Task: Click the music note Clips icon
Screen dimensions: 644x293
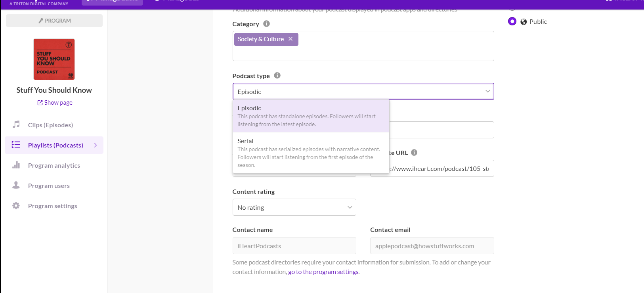Action: (x=16, y=124)
